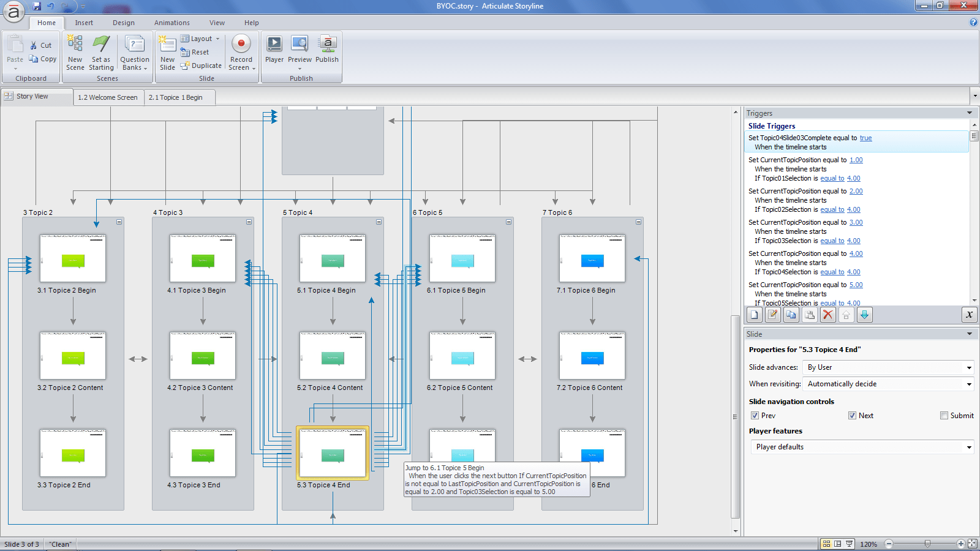Open the variables manager
Screen dimensions: 980x551
point(970,315)
